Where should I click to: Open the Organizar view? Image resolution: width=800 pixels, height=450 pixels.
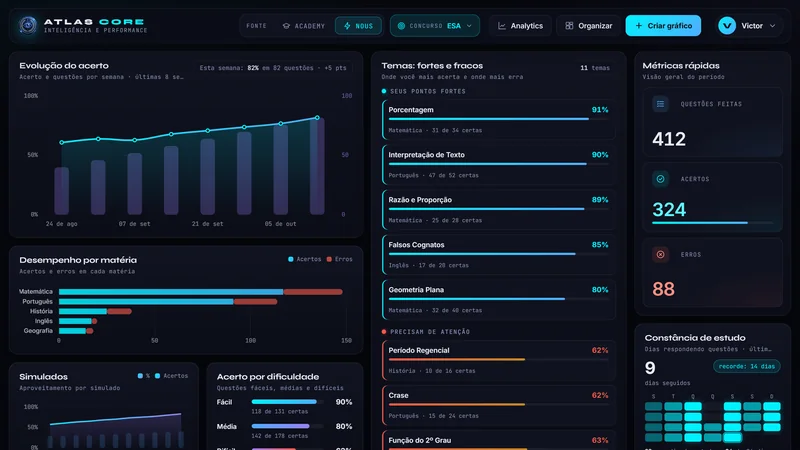[x=588, y=26]
